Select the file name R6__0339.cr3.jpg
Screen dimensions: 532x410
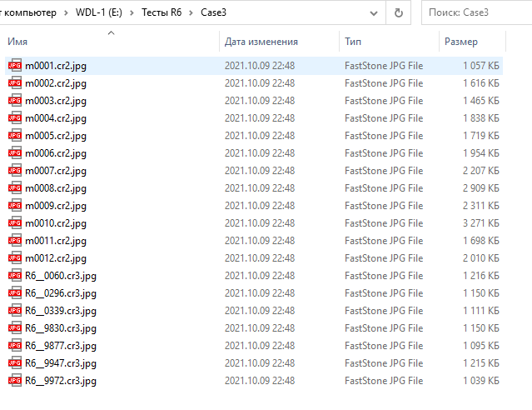coord(61,311)
